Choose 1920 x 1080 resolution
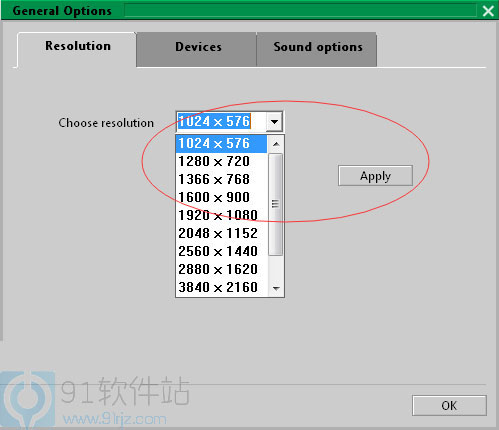 point(221,216)
